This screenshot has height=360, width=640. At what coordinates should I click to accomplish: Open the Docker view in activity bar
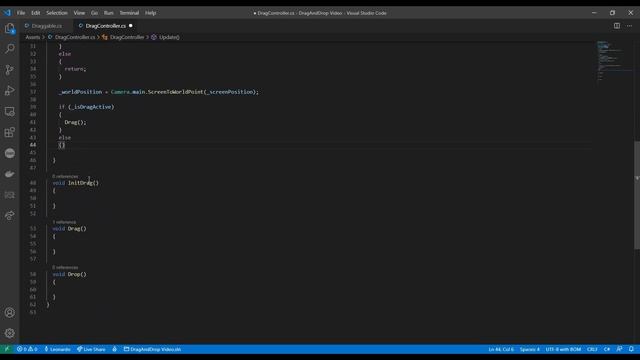10,174
